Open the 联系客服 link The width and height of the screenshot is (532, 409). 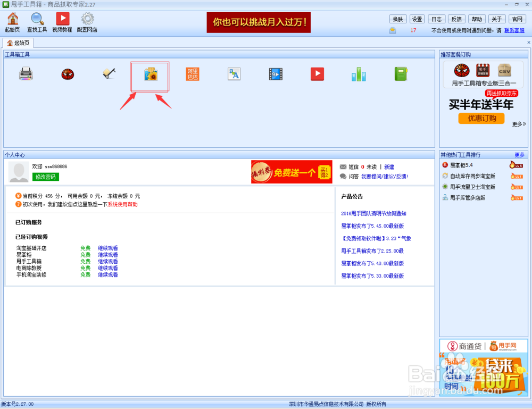[x=513, y=31]
